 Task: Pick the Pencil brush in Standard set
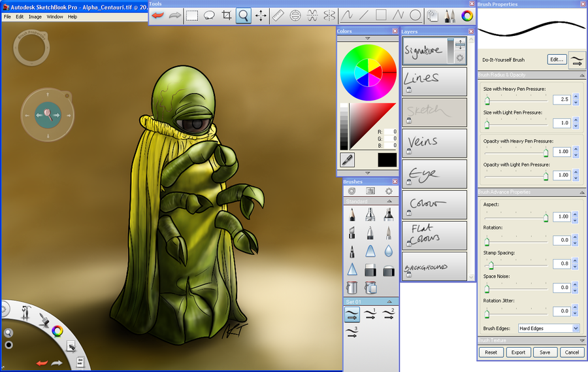point(351,214)
